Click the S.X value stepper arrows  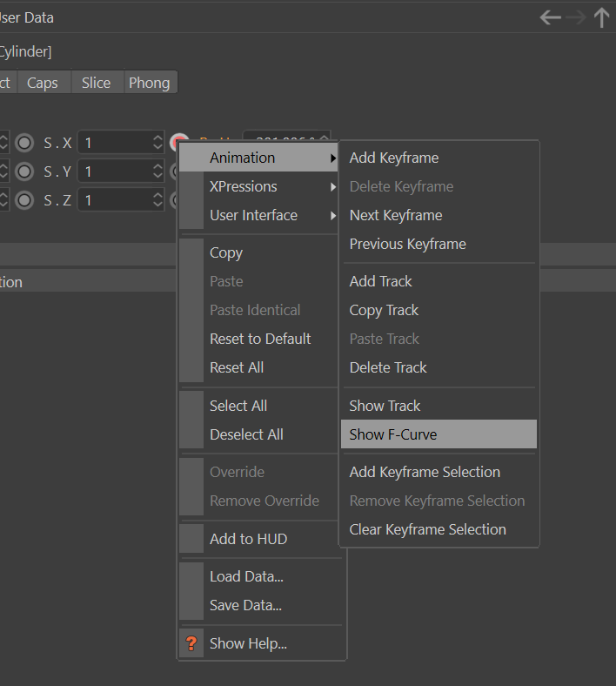click(x=157, y=143)
